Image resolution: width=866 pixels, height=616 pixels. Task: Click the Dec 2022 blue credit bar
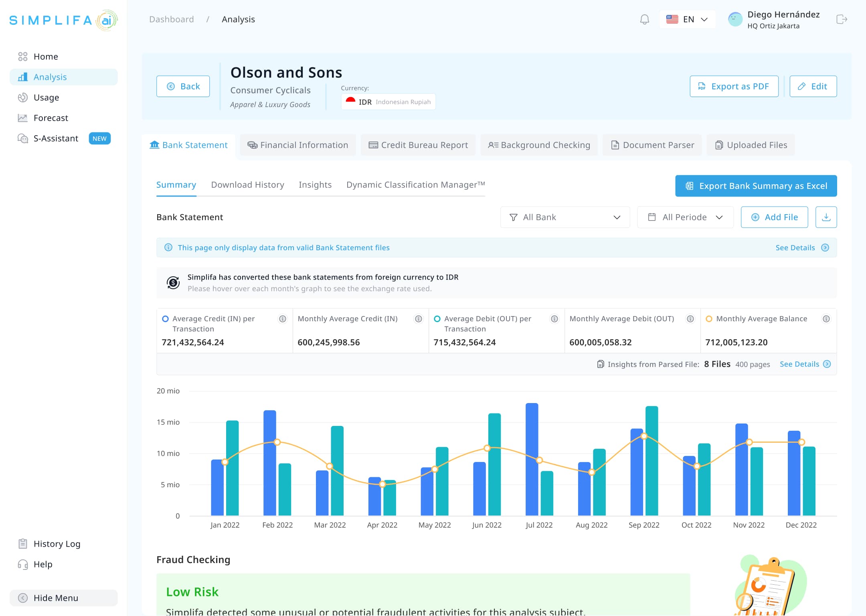point(794,473)
